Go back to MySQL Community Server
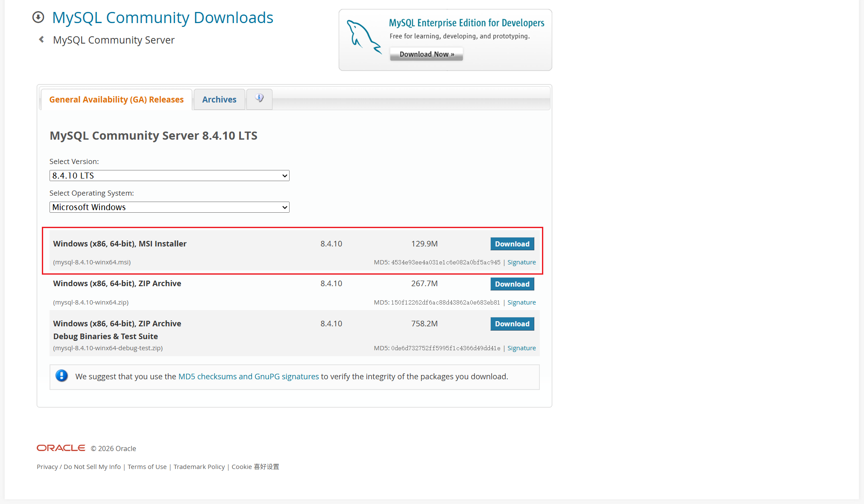 click(114, 40)
